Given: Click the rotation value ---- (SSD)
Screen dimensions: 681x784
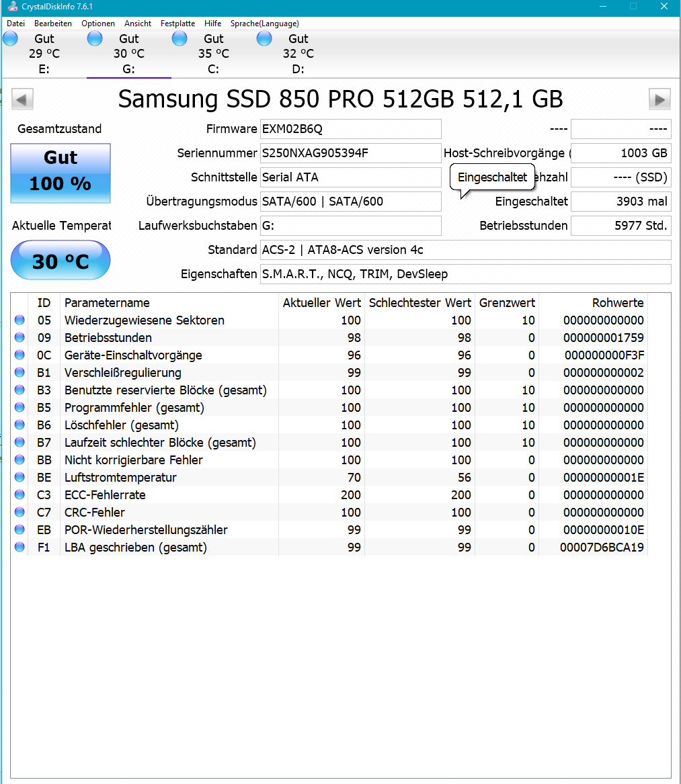Looking at the screenshot, I should click(621, 177).
